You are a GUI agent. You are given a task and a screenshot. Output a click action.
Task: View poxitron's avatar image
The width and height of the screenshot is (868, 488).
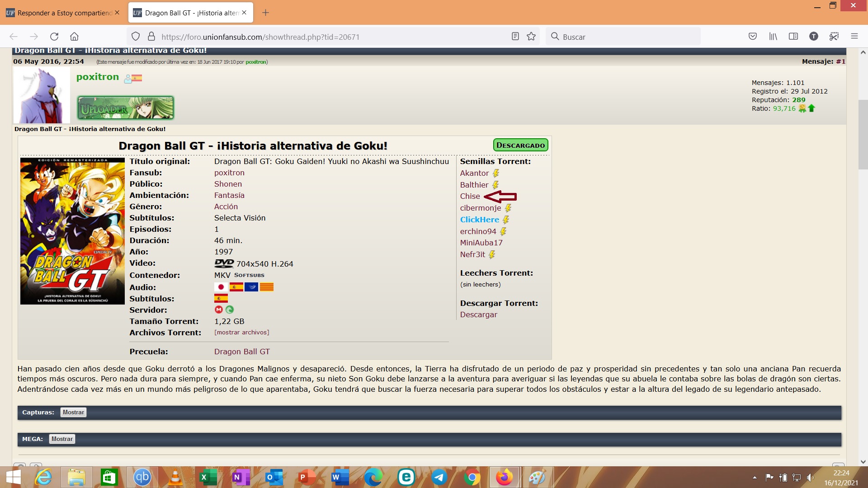[42, 95]
